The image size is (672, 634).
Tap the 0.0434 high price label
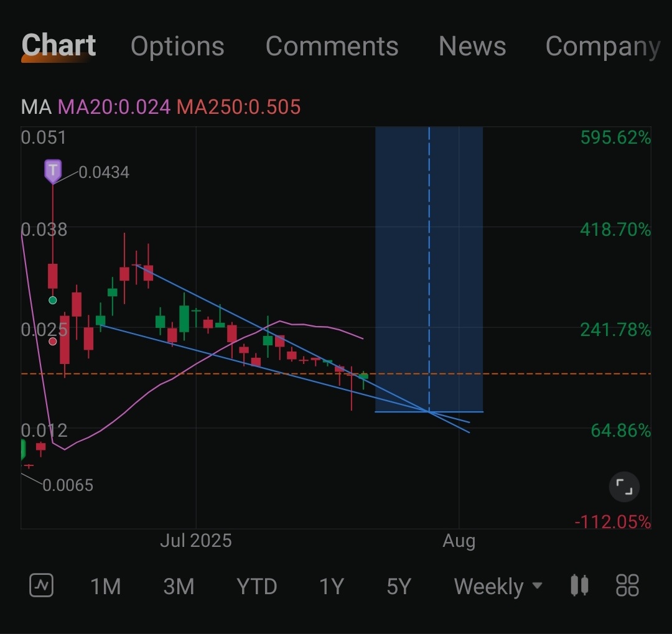[x=104, y=172]
